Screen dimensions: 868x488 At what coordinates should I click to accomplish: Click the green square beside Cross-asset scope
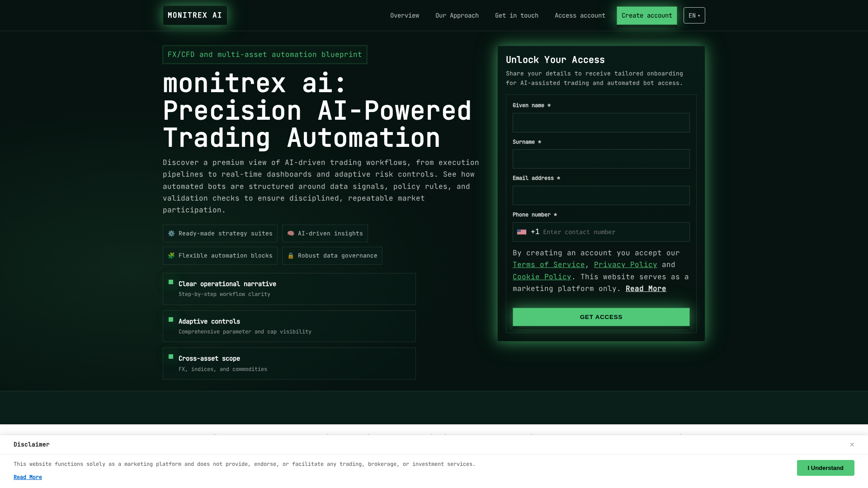(171, 357)
